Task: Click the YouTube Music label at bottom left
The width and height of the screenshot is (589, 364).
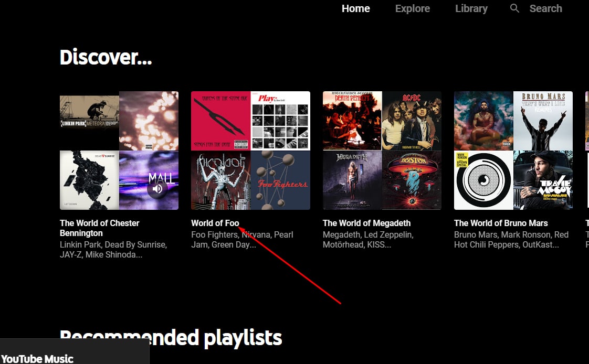Action: coord(37,359)
